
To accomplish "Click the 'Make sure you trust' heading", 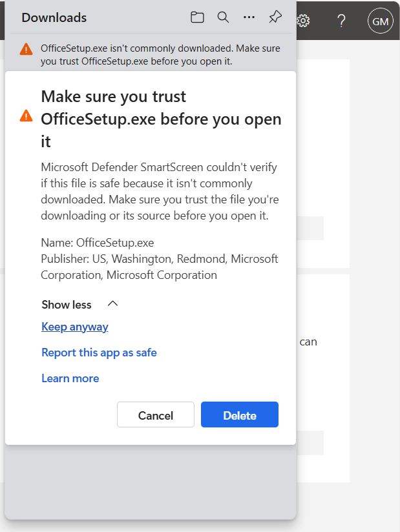I will point(161,119).
